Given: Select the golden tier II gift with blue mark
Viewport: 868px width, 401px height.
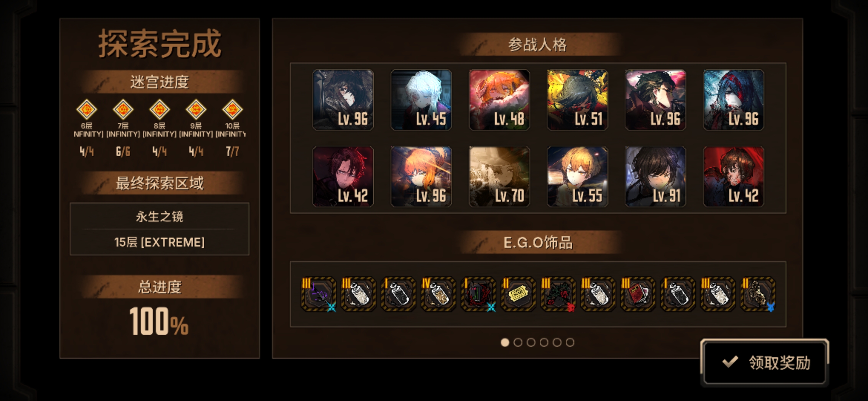Looking at the screenshot, I should click(x=758, y=294).
